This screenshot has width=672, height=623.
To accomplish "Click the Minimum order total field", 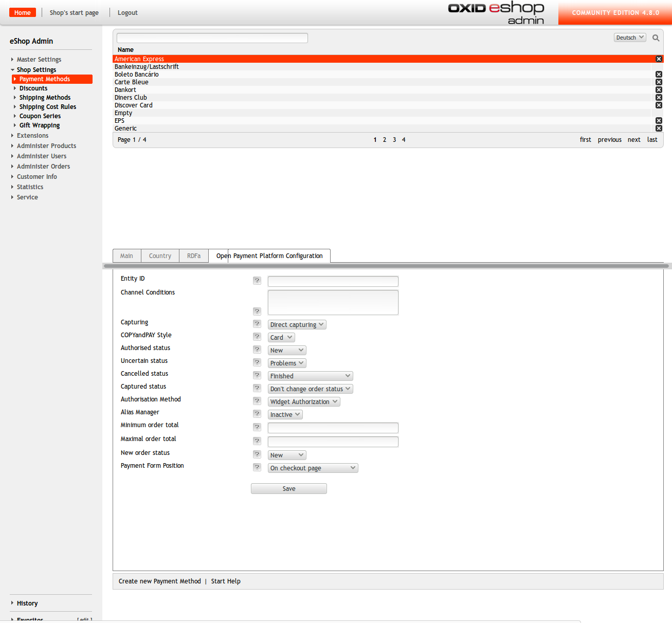I will coord(333,428).
